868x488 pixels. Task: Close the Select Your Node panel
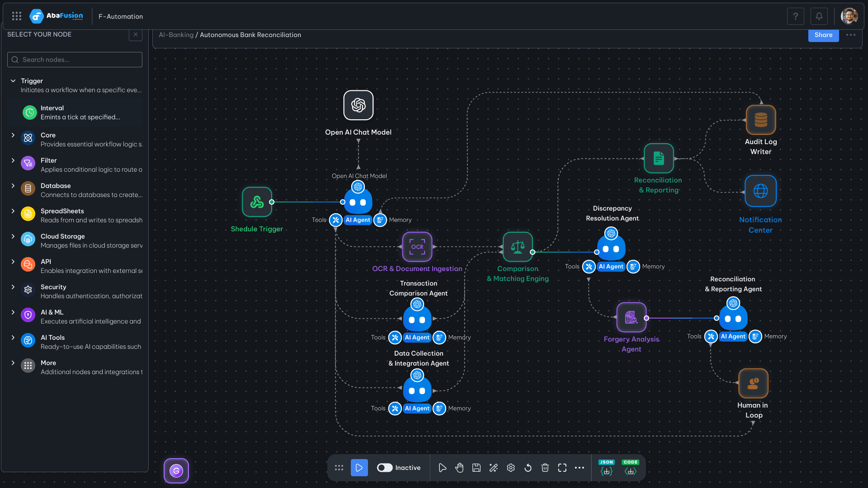pos(135,34)
